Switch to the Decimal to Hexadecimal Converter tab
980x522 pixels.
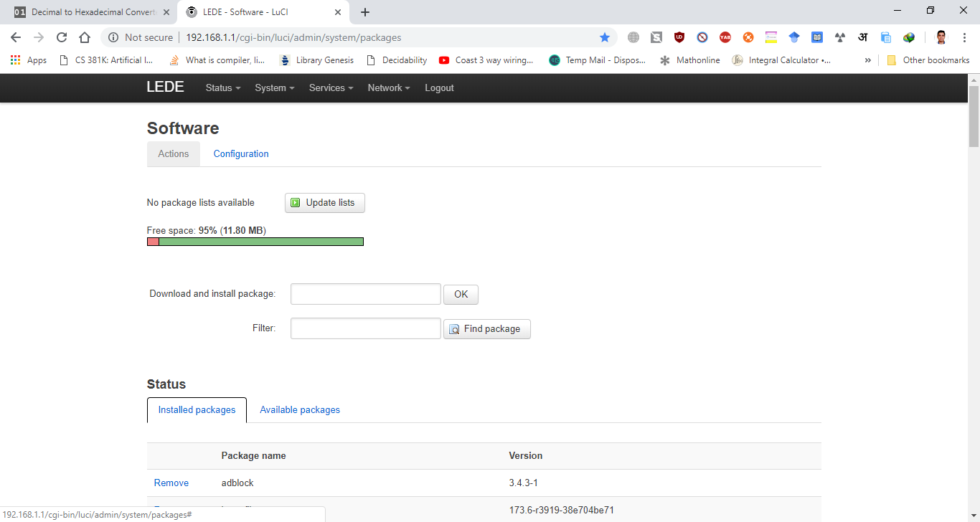click(x=93, y=11)
